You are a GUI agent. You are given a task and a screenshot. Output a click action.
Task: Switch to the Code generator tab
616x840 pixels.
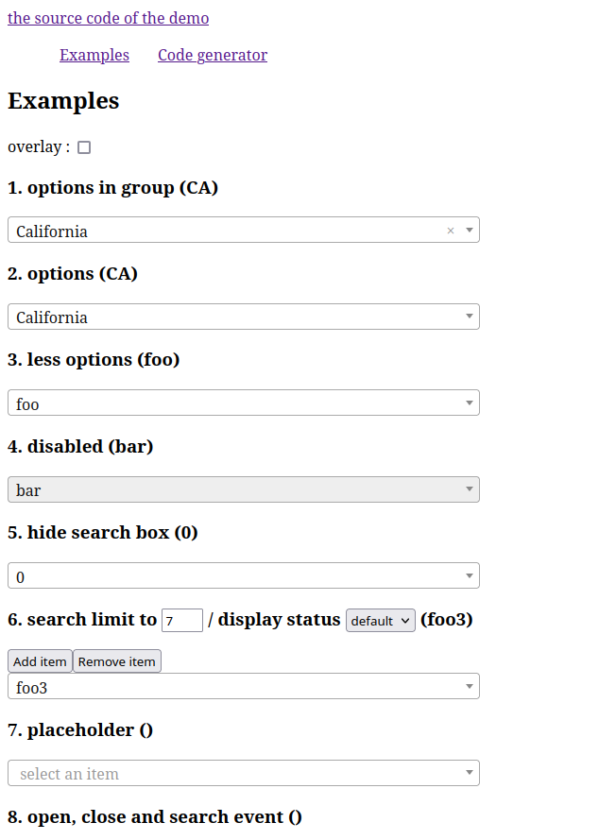coord(213,55)
